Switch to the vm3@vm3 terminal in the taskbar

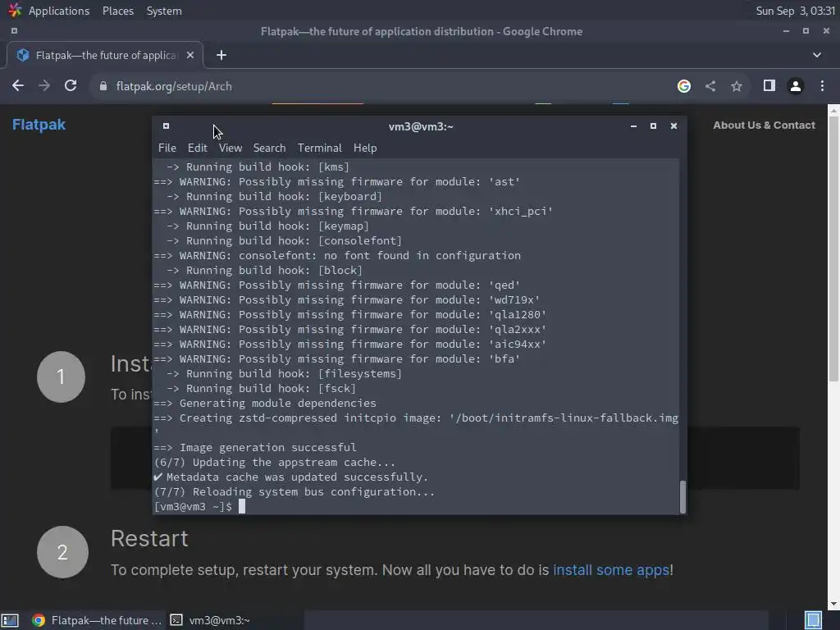pos(210,620)
